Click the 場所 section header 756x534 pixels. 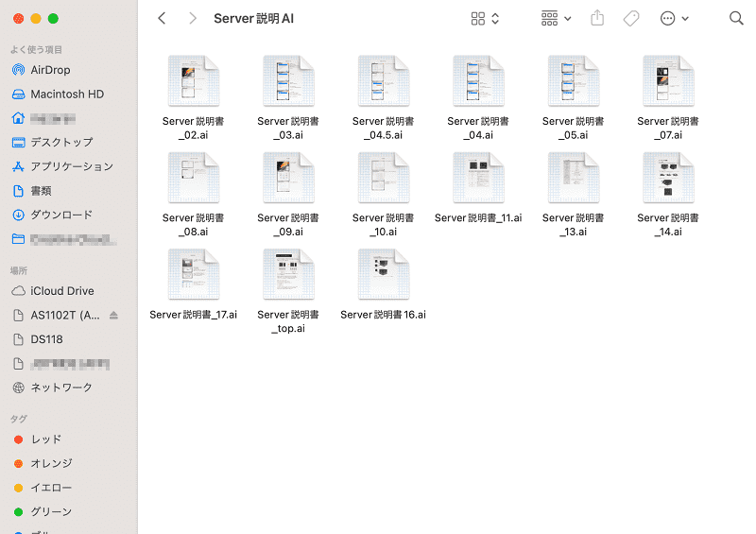tap(19, 270)
